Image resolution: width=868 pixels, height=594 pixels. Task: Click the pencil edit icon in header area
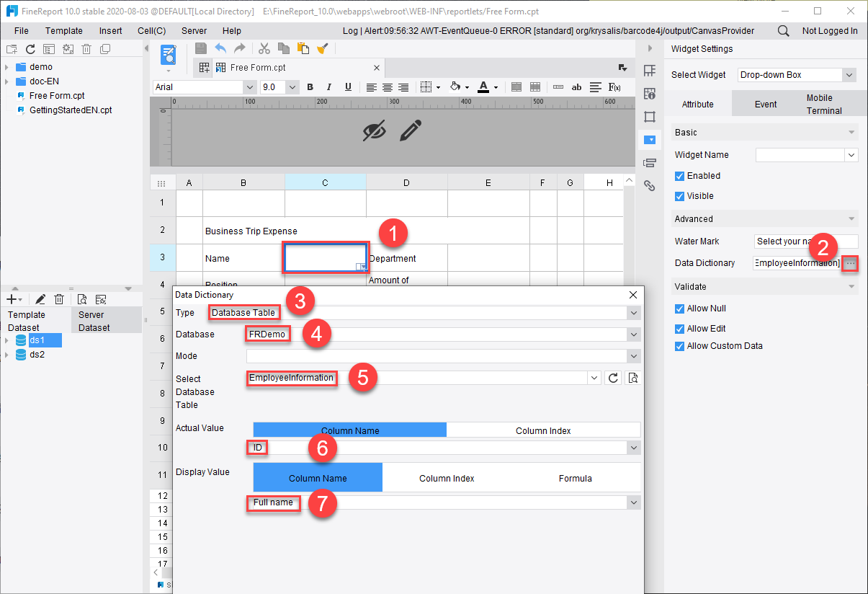(x=411, y=130)
